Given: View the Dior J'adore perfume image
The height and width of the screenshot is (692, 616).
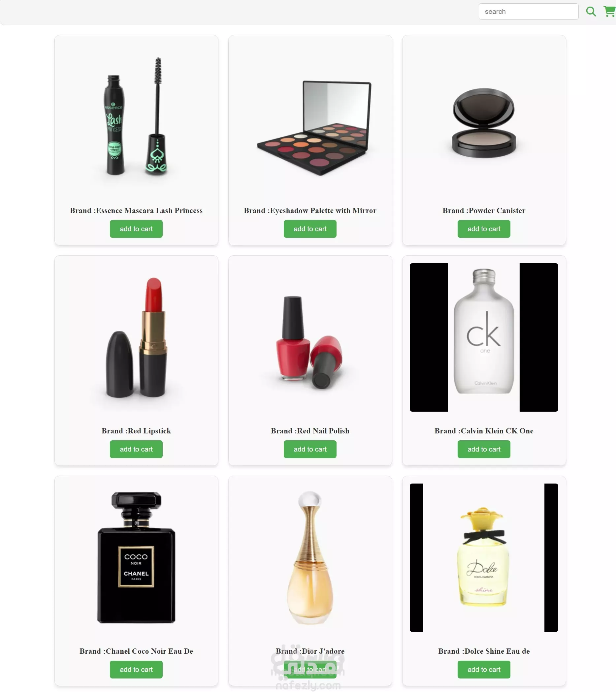Looking at the screenshot, I should coord(310,558).
